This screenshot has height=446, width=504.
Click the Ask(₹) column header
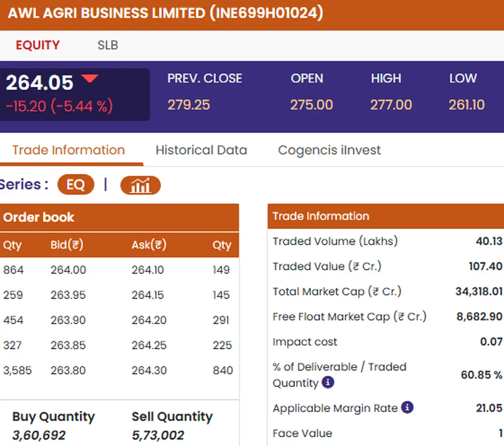[x=149, y=245]
